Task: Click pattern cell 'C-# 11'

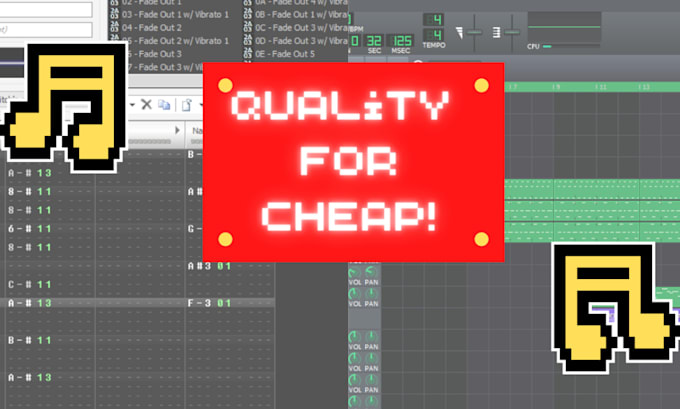Action: [x=29, y=285]
